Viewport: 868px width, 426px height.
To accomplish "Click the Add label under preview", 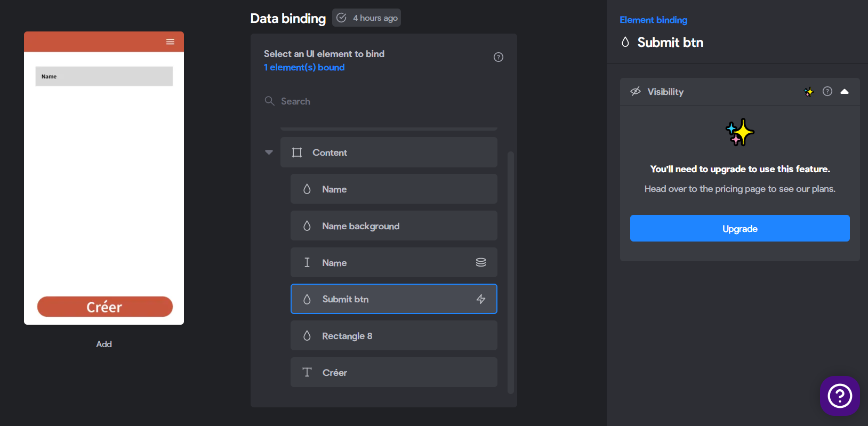I will 104,344.
